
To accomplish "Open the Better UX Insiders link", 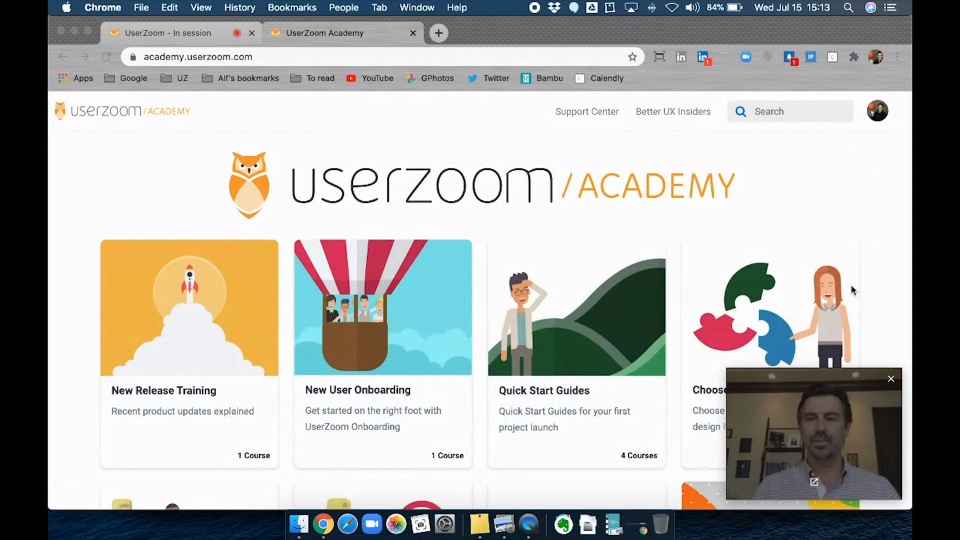I will coord(673,111).
